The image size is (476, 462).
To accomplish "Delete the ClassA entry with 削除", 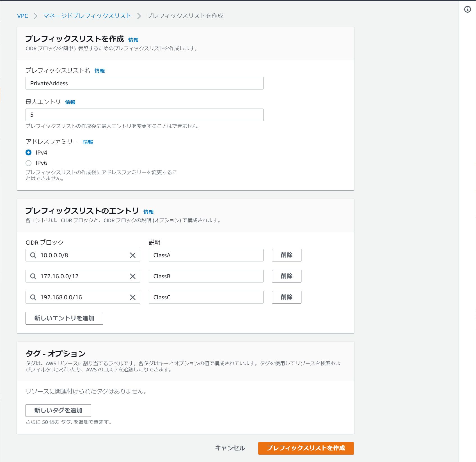I will click(287, 255).
